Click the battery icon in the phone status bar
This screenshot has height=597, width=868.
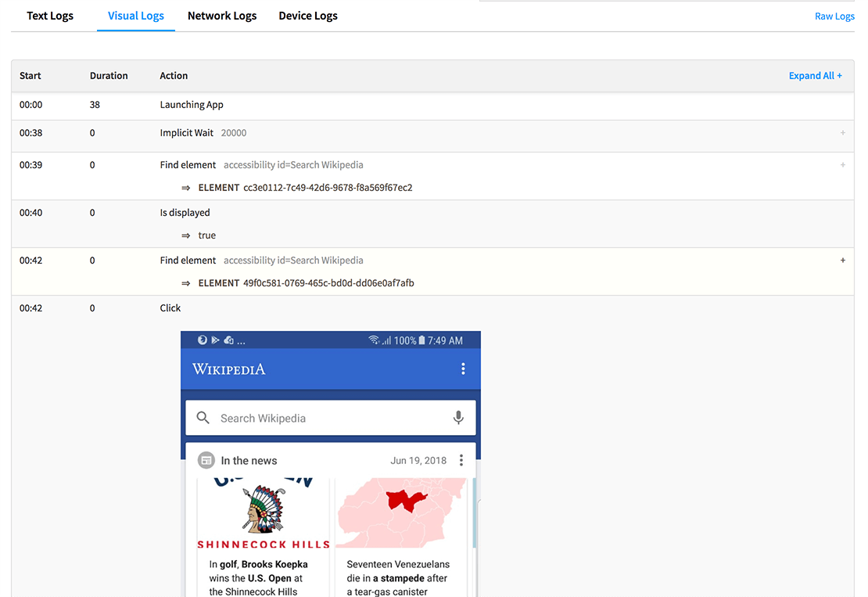coord(421,340)
